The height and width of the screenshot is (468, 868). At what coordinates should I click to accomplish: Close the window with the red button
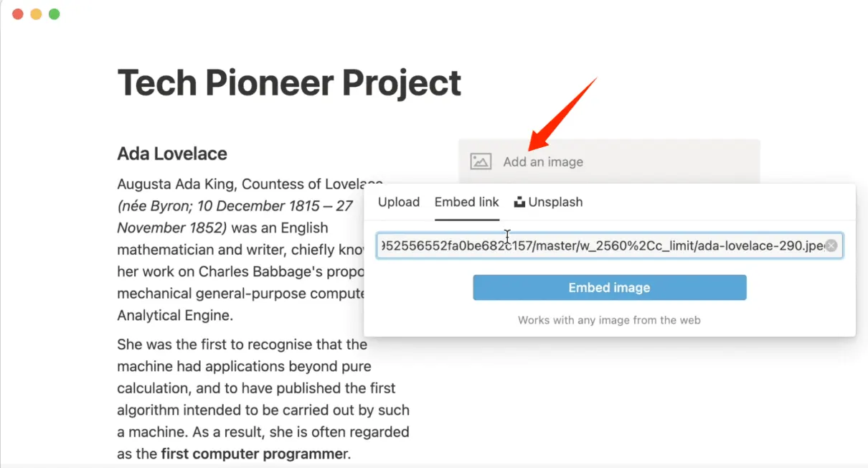pos(18,14)
